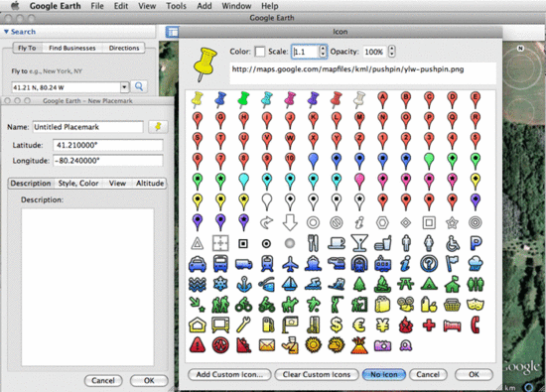Choose the red paddle marker labeled A
546x392 pixels.
tap(382, 100)
